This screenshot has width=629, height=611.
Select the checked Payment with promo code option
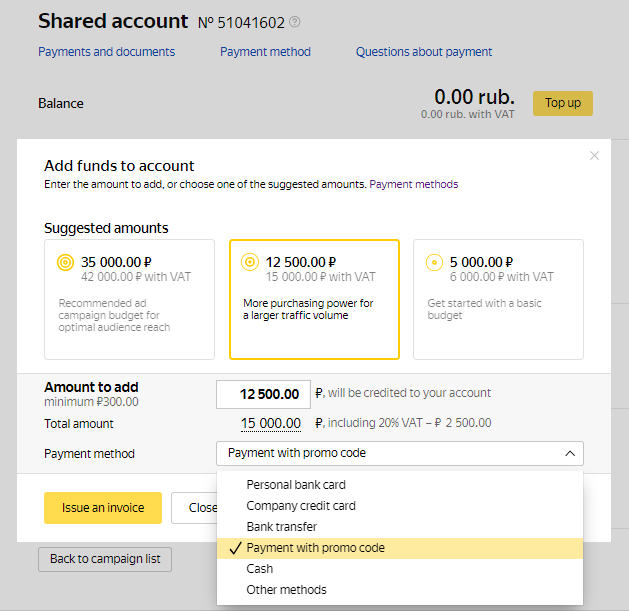(315, 548)
